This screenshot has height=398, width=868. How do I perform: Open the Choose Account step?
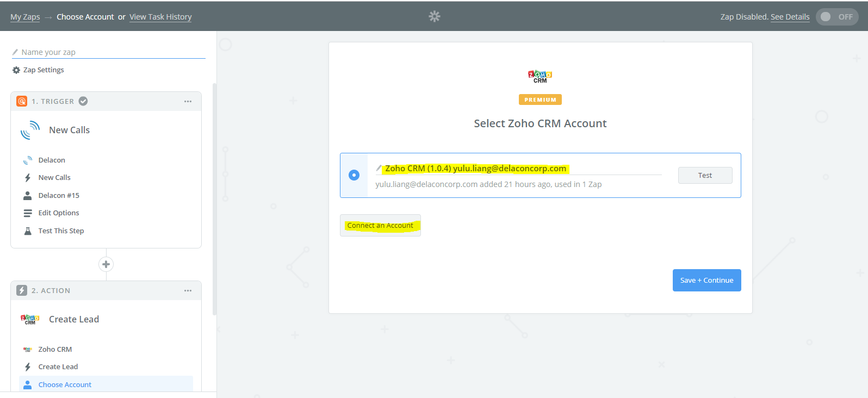click(x=106, y=384)
